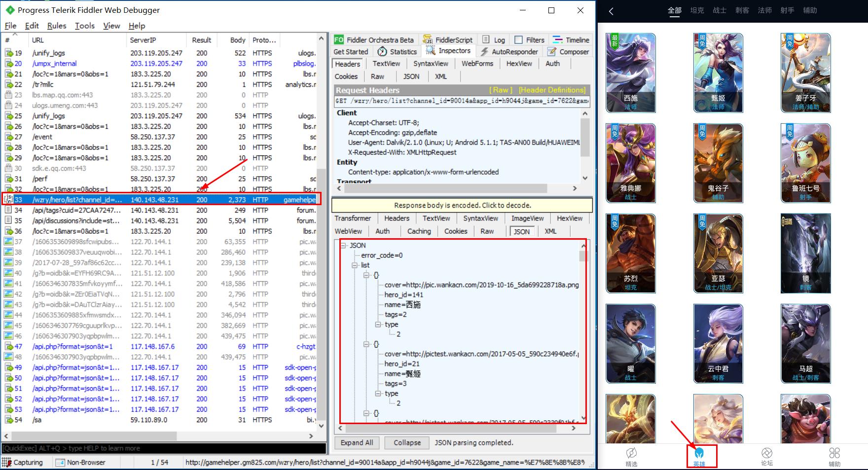
Task: Open the 辅助 bottom navigation icon
Action: click(x=834, y=457)
